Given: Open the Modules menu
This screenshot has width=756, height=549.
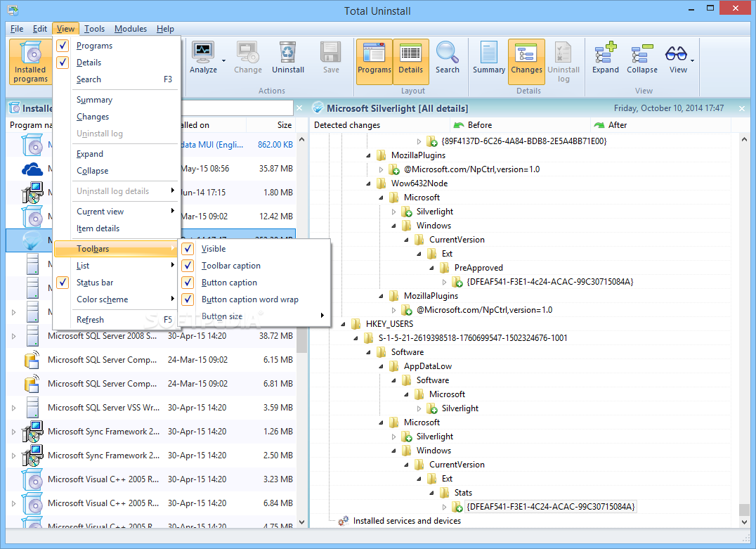Looking at the screenshot, I should (131, 28).
